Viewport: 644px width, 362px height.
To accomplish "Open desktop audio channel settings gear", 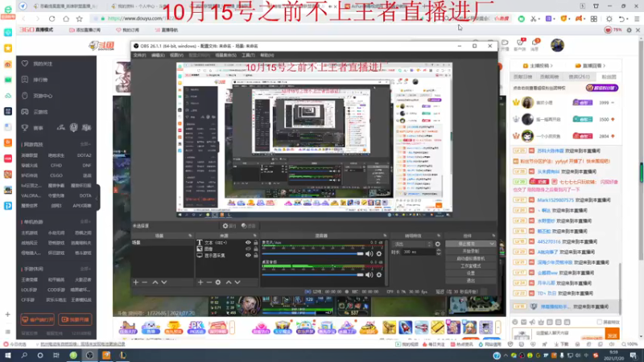I will (x=379, y=274).
